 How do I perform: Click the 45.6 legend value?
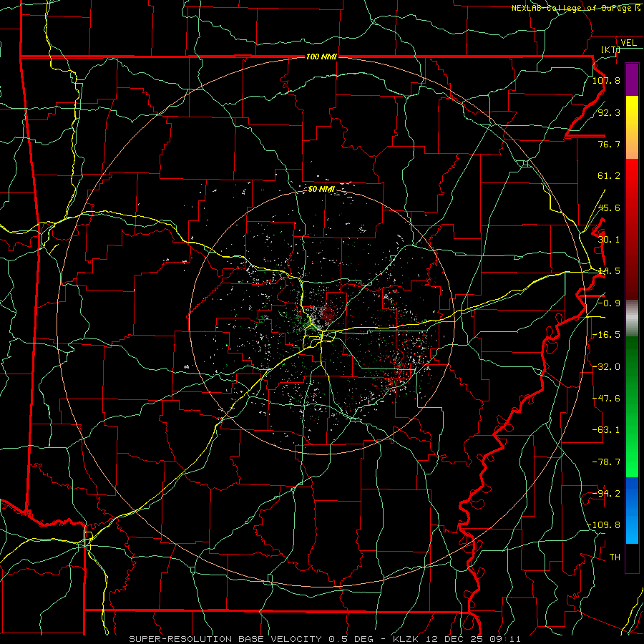(609, 208)
